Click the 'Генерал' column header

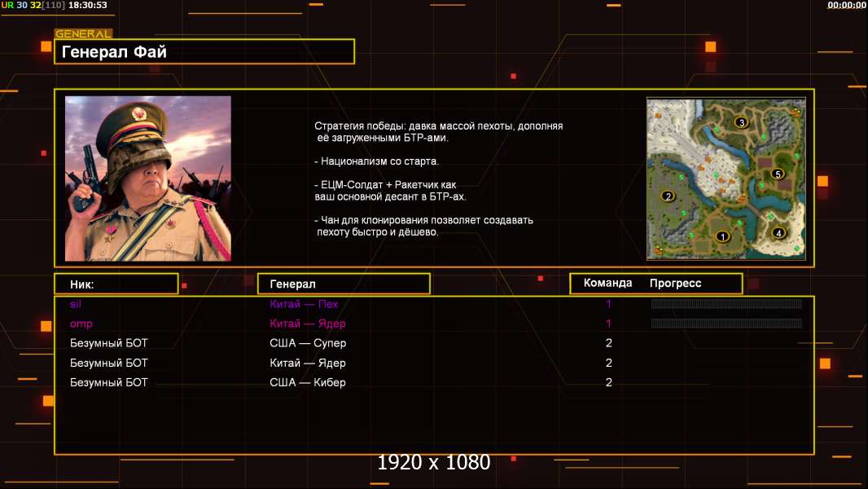344,284
